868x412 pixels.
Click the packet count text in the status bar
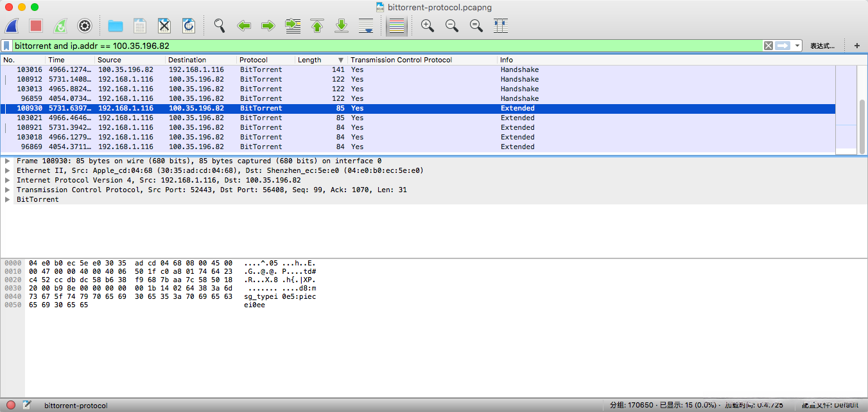coord(696,405)
